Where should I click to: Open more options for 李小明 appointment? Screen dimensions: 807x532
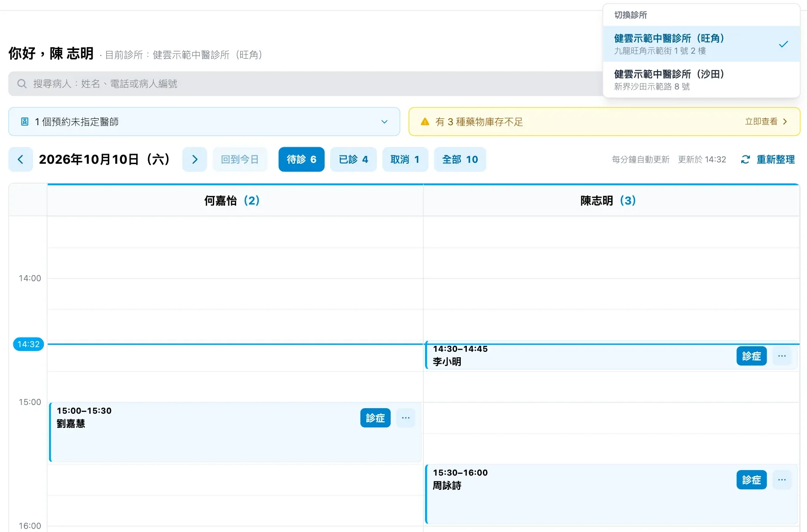tap(782, 356)
